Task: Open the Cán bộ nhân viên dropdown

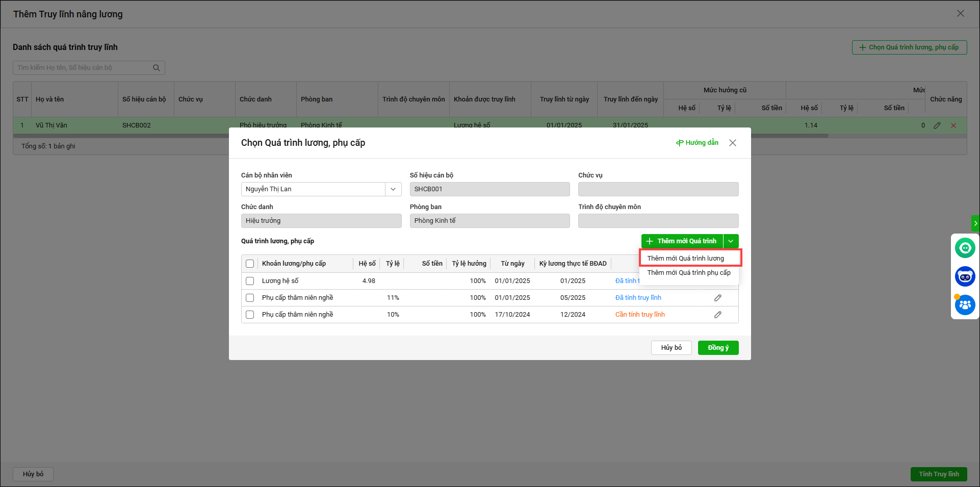Action: click(393, 189)
